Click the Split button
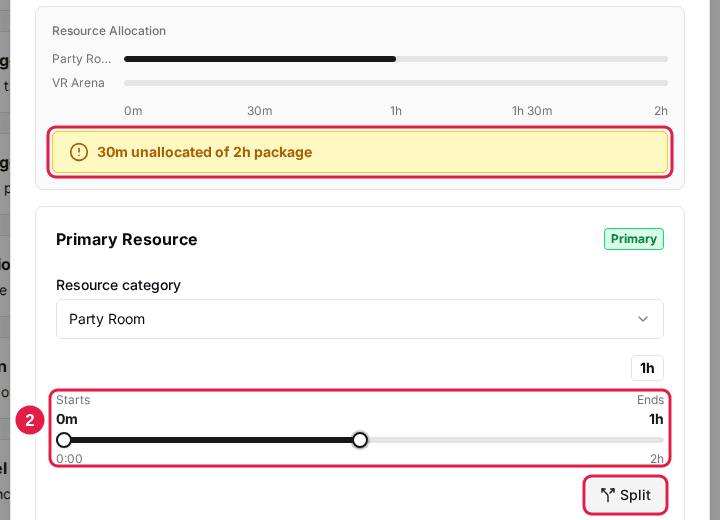 point(625,495)
